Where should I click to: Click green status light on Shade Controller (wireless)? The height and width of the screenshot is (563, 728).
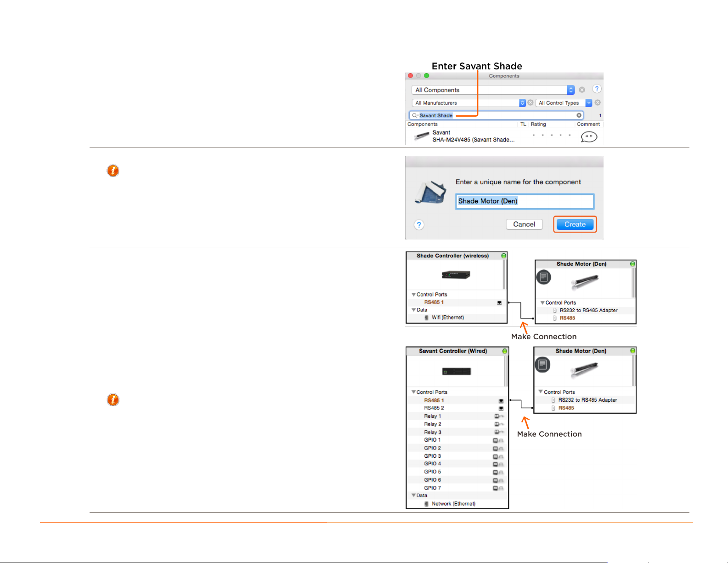(504, 256)
